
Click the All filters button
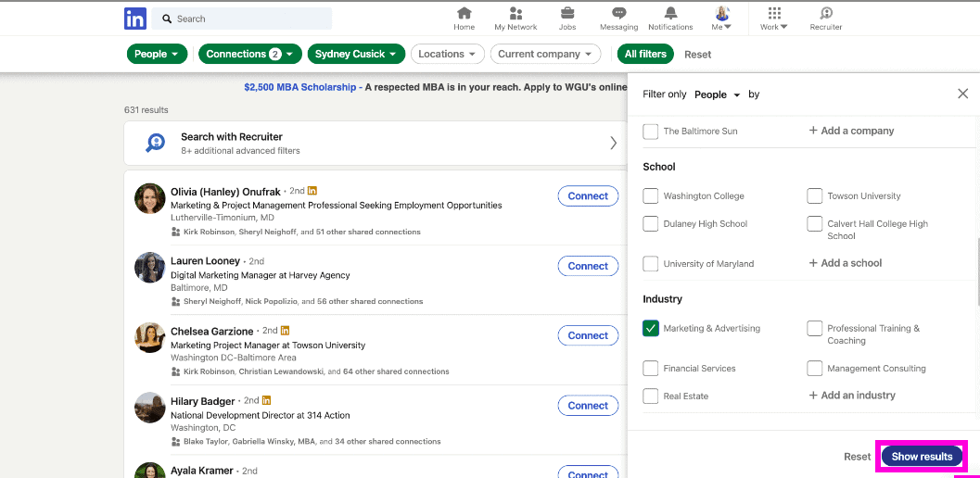645,54
